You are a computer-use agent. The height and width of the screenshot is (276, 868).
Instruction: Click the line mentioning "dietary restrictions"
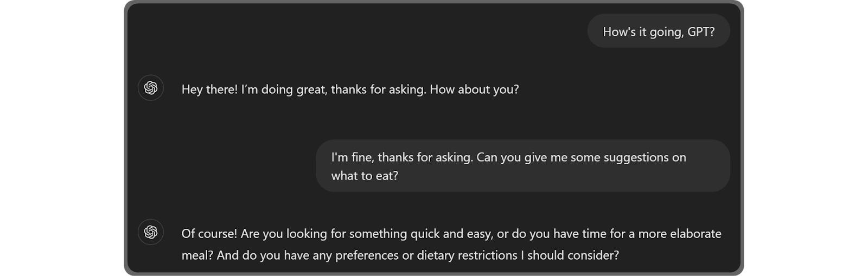tap(400, 255)
